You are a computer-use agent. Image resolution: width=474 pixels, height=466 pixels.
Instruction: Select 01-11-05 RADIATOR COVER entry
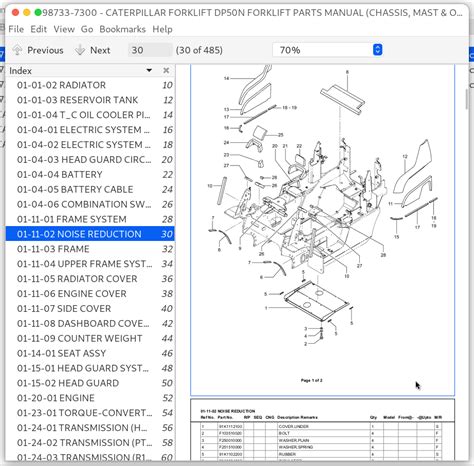[x=90, y=279]
